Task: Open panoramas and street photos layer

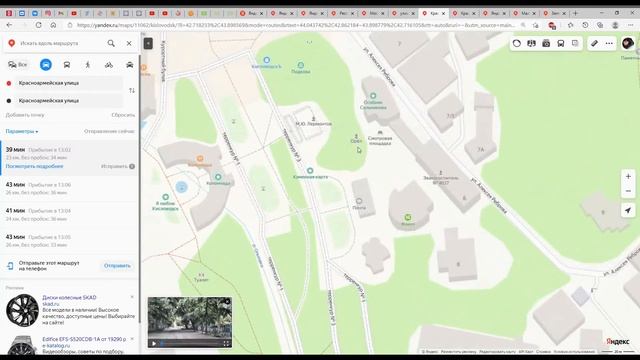Action: [x=546, y=43]
